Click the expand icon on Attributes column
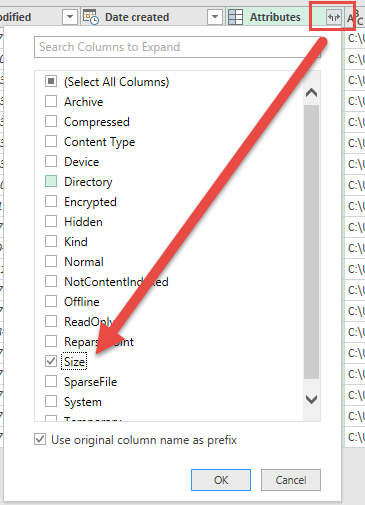The width and height of the screenshot is (365, 505). [x=334, y=17]
